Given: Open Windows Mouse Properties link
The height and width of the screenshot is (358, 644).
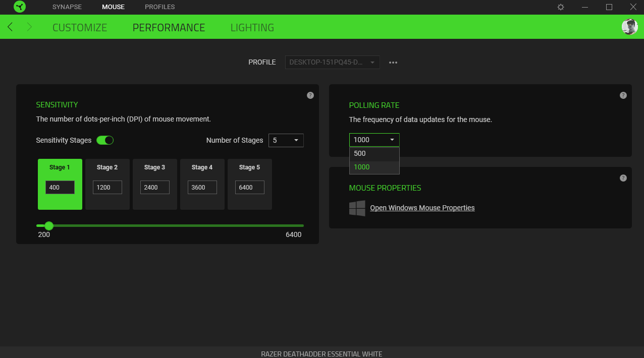Looking at the screenshot, I should (x=422, y=208).
